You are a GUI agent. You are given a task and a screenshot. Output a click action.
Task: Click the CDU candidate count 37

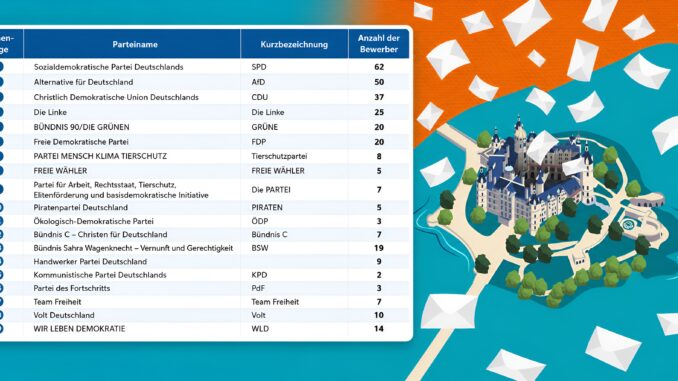[379, 97]
